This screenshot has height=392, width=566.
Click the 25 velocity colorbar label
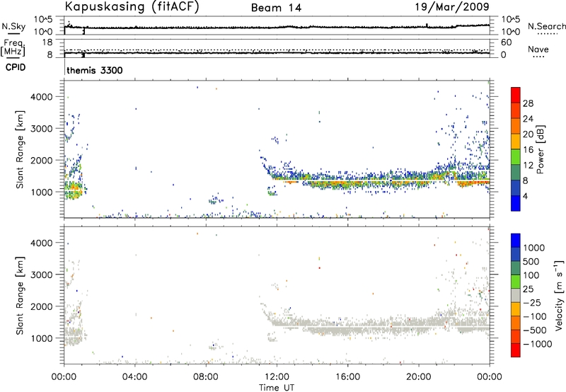(x=528, y=289)
